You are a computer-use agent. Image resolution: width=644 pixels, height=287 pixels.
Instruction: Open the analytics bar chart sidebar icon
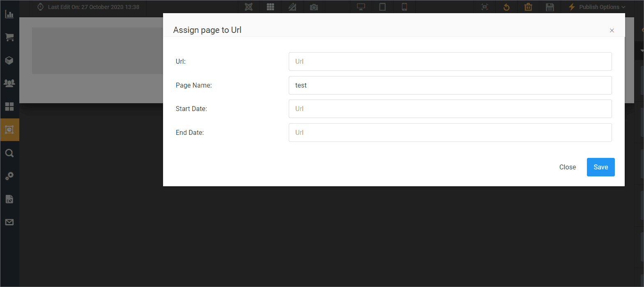pos(9,14)
